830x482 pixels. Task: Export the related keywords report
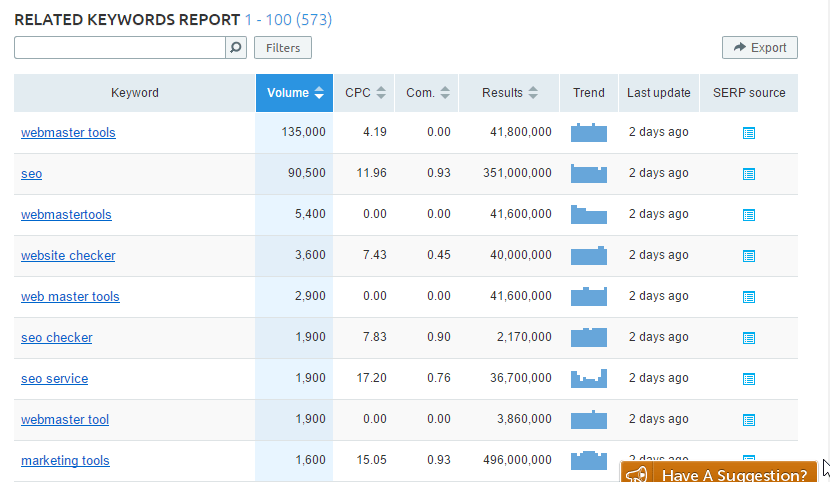click(x=760, y=48)
